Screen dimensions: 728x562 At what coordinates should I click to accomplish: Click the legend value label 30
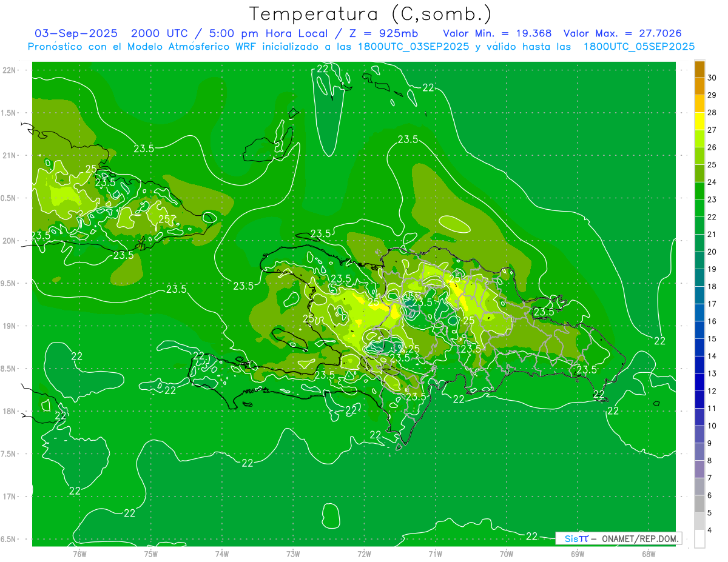click(x=712, y=78)
